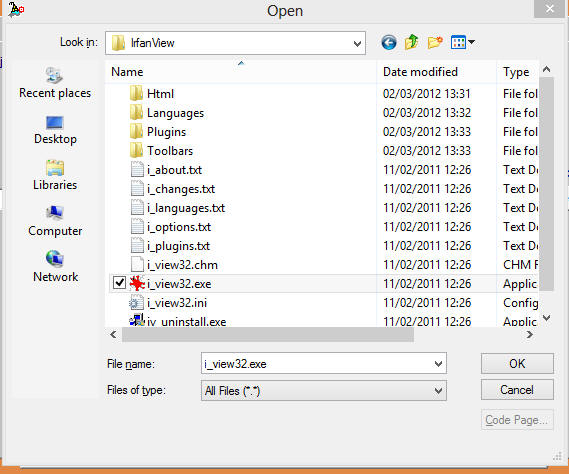Go to Desktop in places bar
The image size is (569, 474).
pos(55,130)
